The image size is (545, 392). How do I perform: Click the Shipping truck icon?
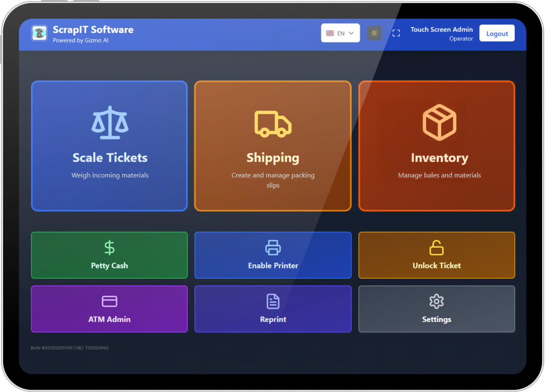272,122
